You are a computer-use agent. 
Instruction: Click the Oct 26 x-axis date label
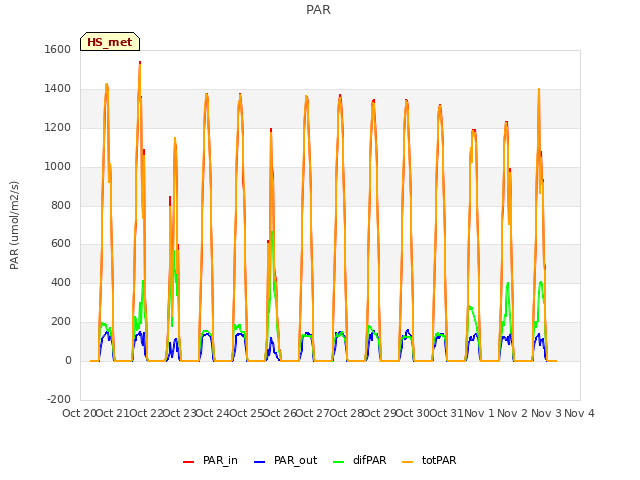280,413
